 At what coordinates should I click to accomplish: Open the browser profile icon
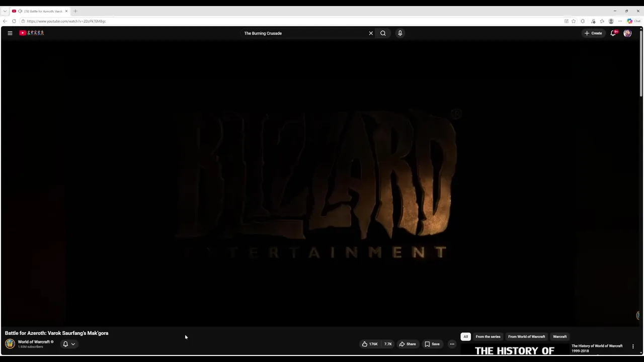[611, 21]
